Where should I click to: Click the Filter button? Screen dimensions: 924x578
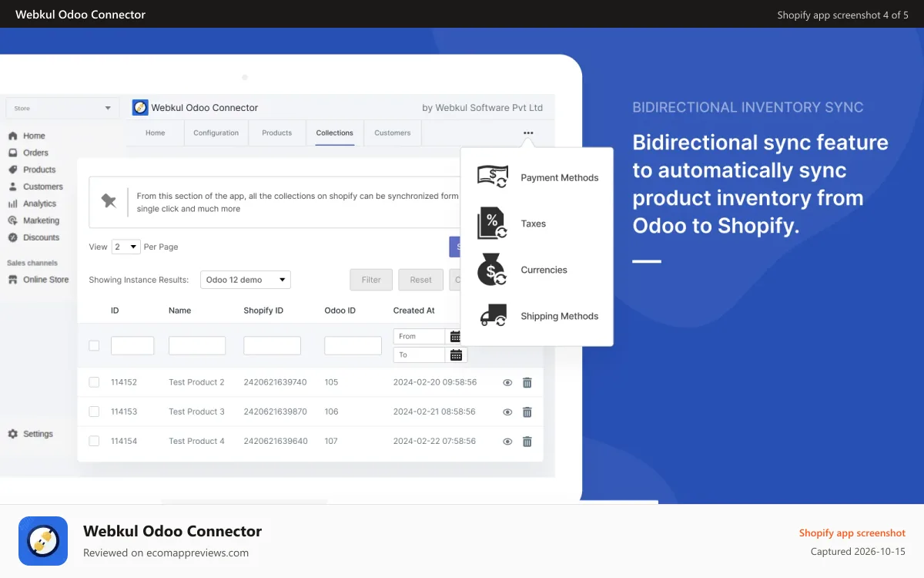pos(371,280)
